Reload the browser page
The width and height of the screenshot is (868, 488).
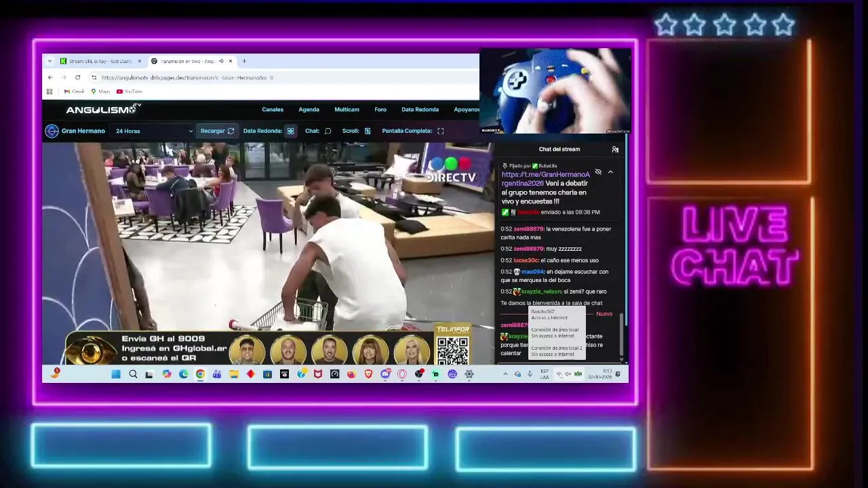pyautogui.click(x=77, y=77)
